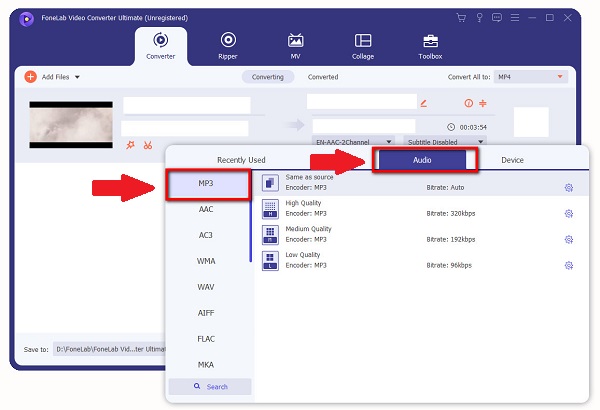
Task: Open the Collage tab
Action: click(363, 46)
